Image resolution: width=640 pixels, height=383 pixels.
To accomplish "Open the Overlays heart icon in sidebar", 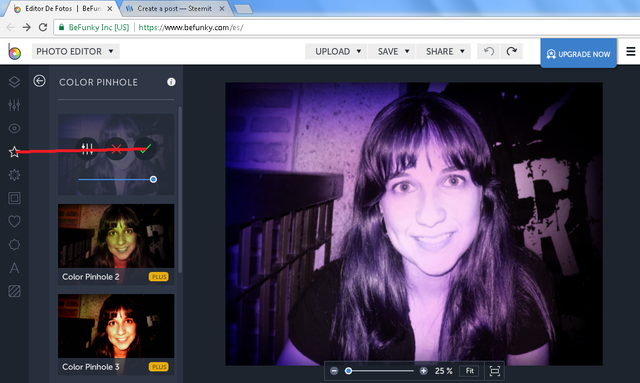I will coord(14,221).
